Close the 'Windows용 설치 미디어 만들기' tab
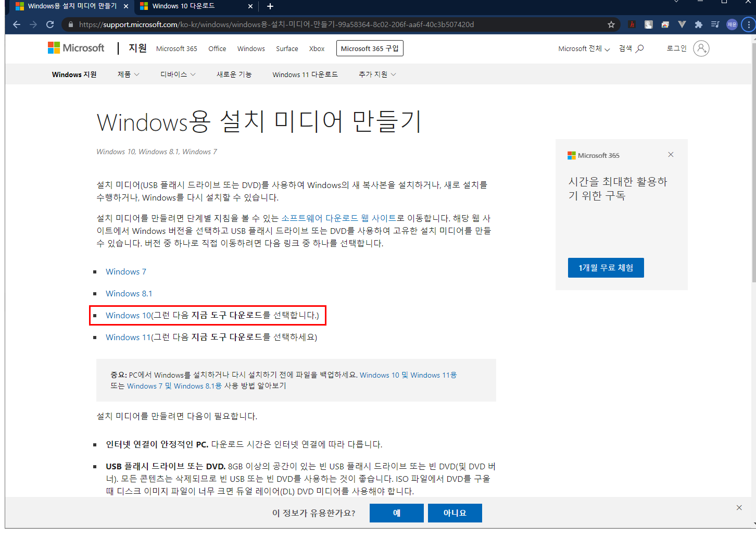The height and width of the screenshot is (536, 756). tap(126, 6)
